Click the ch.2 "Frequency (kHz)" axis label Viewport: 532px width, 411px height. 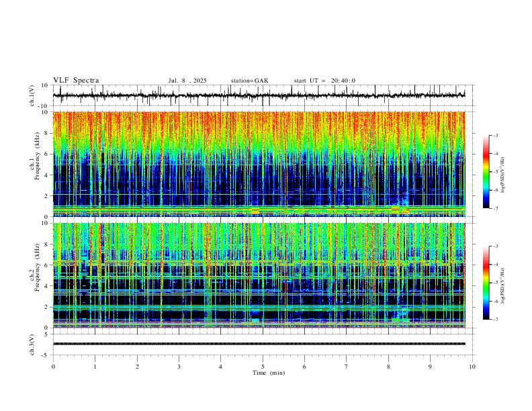tap(38, 266)
